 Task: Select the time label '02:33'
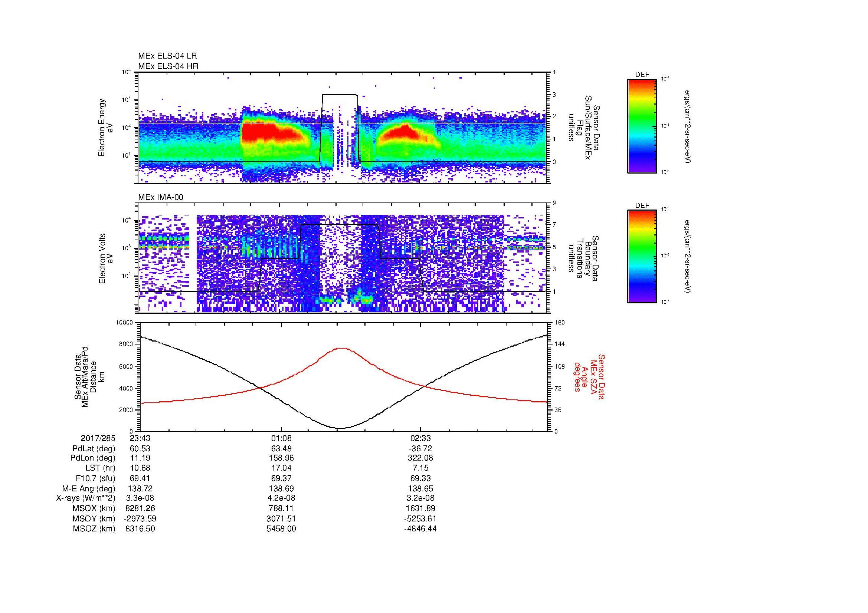click(420, 438)
